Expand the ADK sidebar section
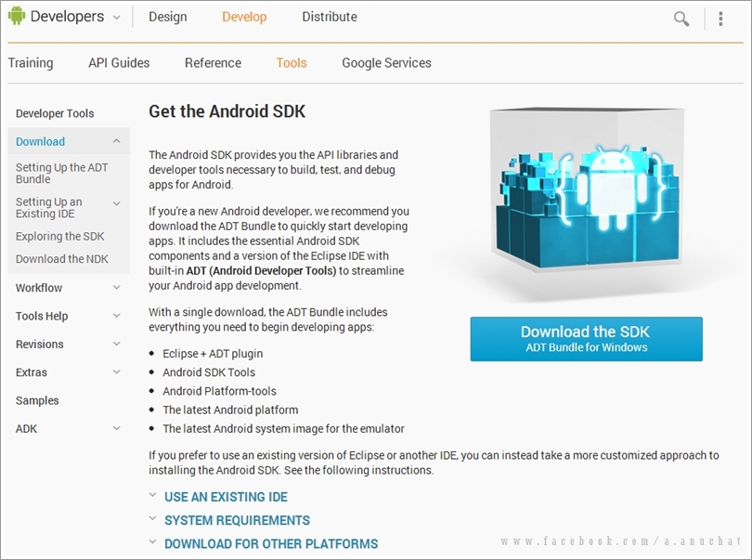Viewport: 752px width, 560px height. point(117,428)
